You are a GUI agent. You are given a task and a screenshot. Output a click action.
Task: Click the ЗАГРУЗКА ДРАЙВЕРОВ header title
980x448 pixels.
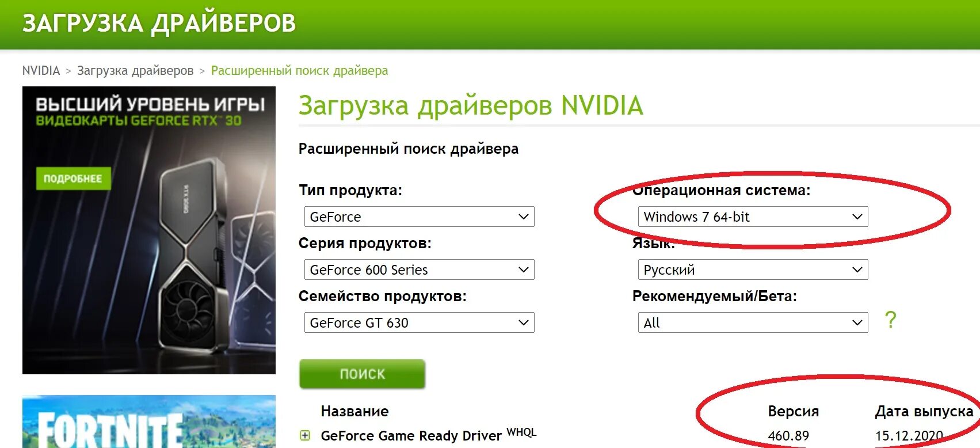159,23
